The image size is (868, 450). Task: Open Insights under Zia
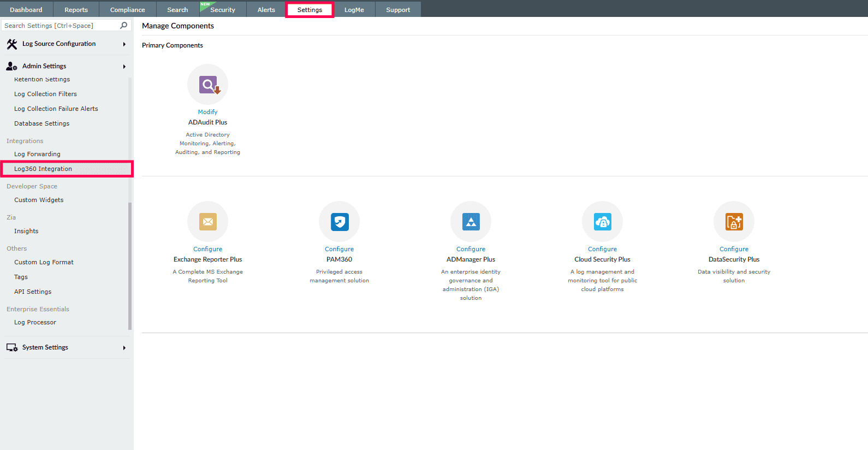click(26, 231)
